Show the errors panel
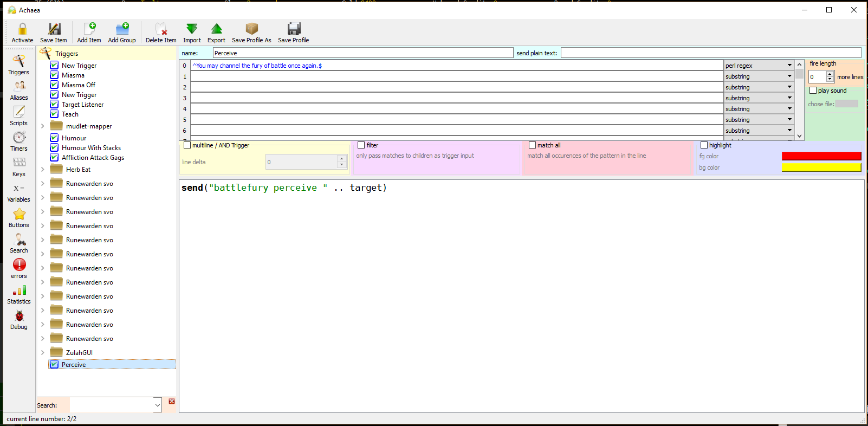 (x=19, y=269)
